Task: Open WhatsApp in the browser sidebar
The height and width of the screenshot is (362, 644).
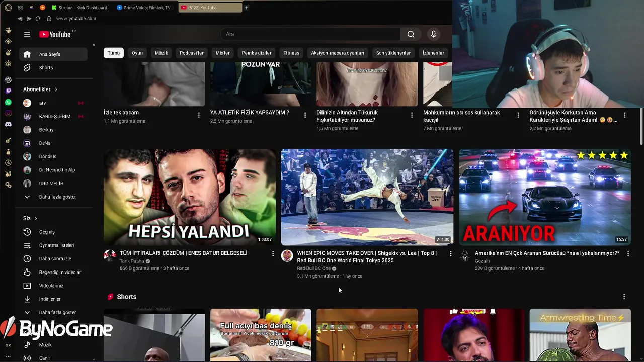Action: [8, 102]
